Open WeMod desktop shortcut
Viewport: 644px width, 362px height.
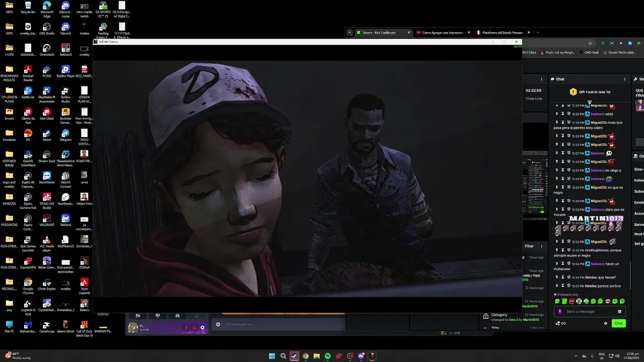click(65, 220)
